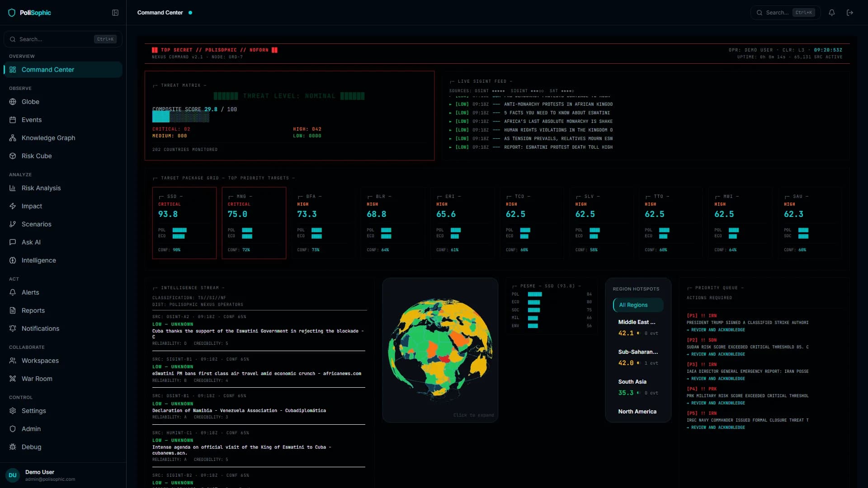This screenshot has width=868, height=488.
Task: Focus the sidebar search field
Action: (63, 39)
